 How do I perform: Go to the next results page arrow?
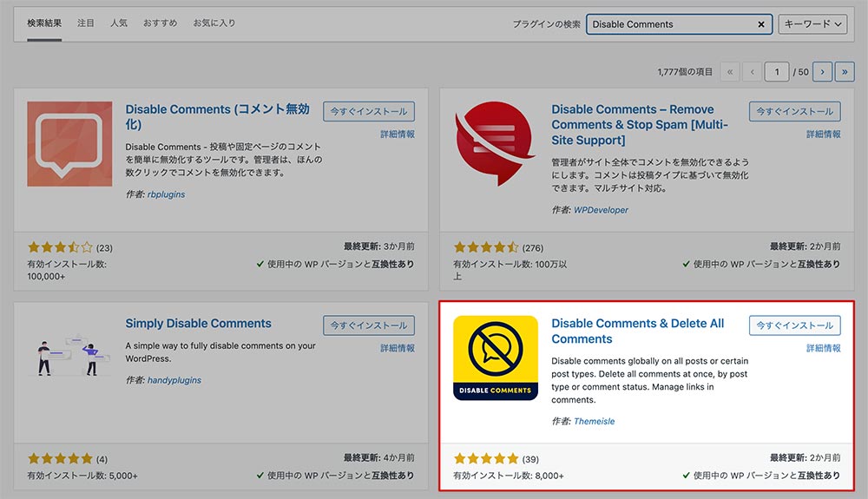click(x=822, y=72)
